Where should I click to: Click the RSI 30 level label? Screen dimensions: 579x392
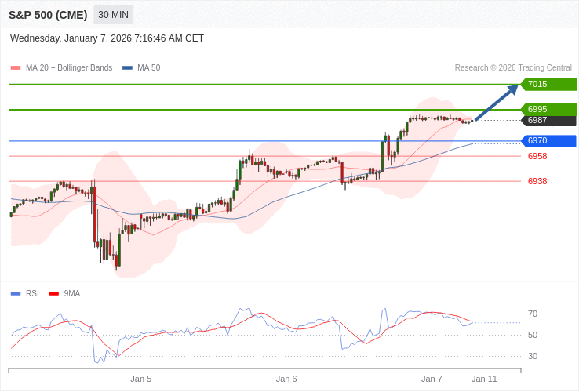click(533, 356)
